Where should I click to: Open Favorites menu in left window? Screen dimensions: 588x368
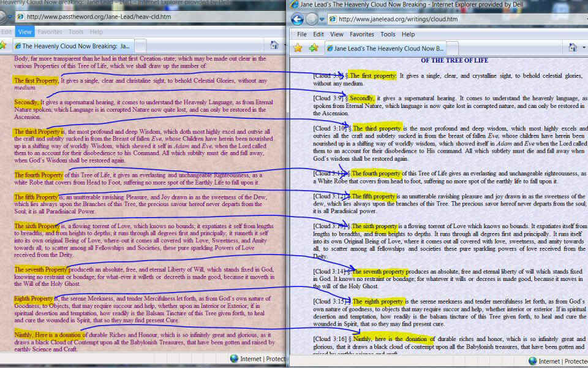(50, 32)
